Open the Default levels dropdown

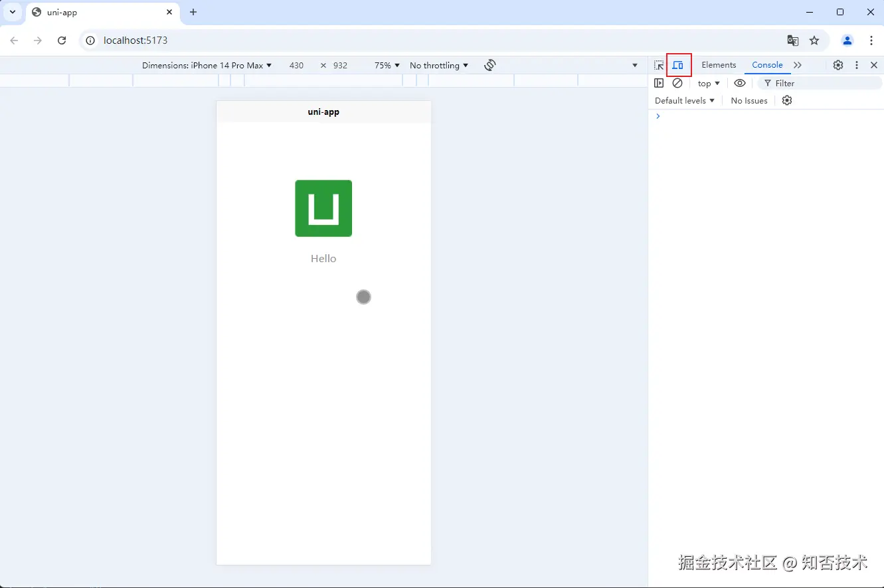pos(685,101)
